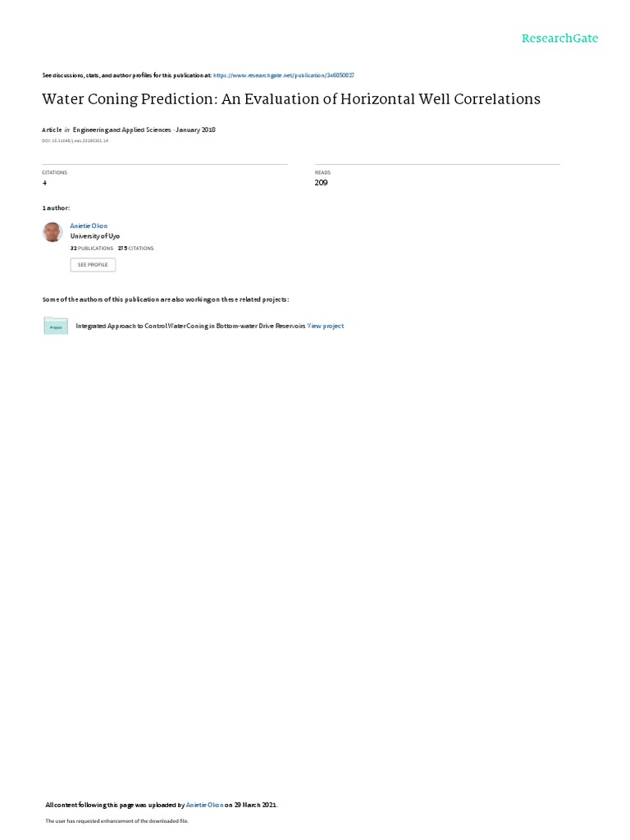630x840 pixels.
Task: Click the Engineering and Applied Sciences journal name
Action: coord(121,130)
